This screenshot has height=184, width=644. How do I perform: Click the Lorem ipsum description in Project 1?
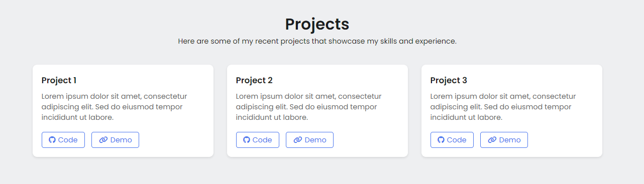click(x=115, y=107)
